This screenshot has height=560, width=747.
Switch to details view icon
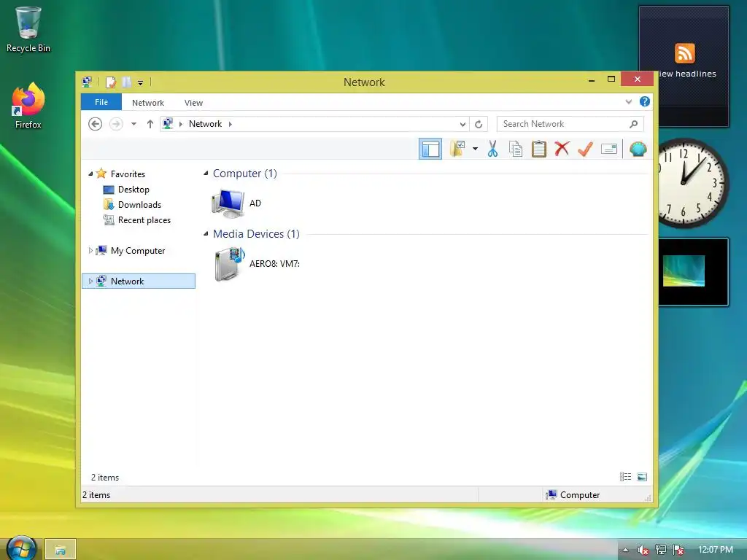tap(625, 477)
